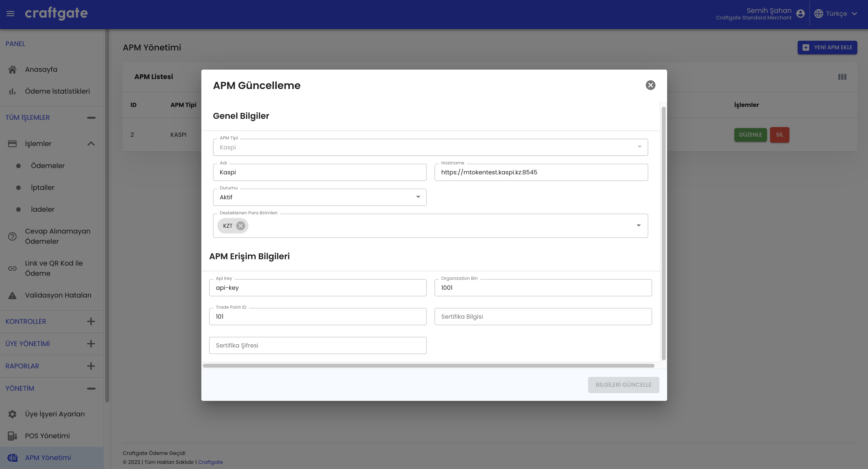The height and width of the screenshot is (469, 868).
Task: Click the Adı input field
Action: pos(319,172)
